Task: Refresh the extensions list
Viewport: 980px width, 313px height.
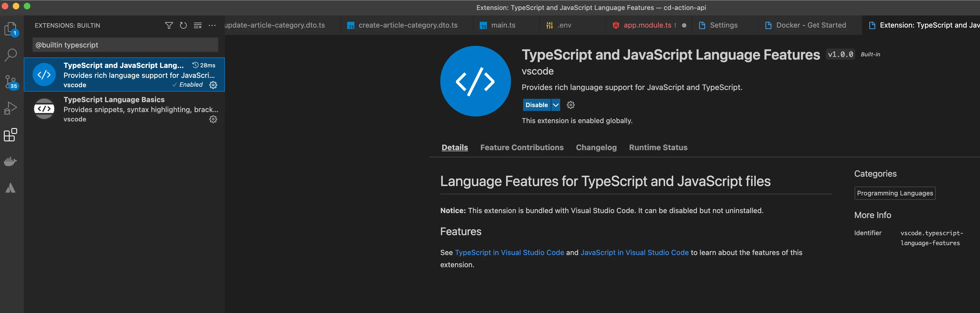Action: [x=183, y=25]
